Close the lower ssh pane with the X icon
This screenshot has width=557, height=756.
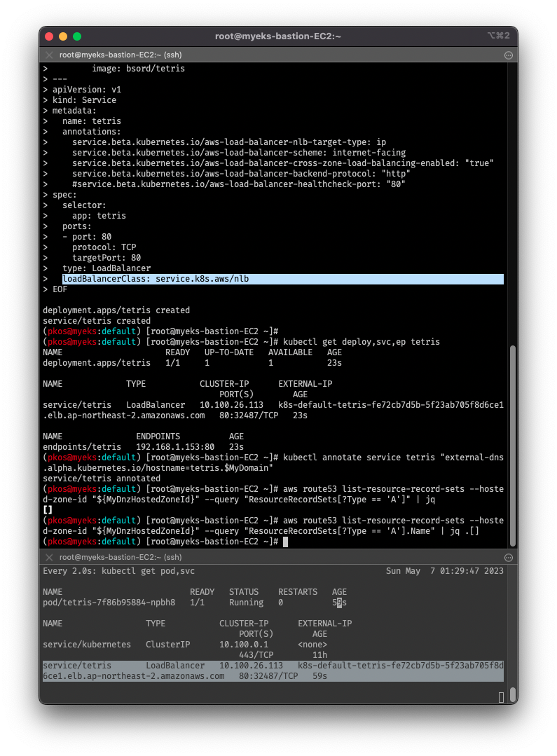pos(49,557)
